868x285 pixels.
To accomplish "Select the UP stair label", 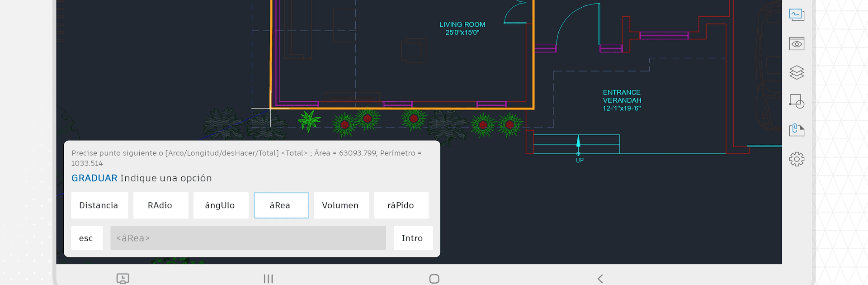I will tap(580, 161).
